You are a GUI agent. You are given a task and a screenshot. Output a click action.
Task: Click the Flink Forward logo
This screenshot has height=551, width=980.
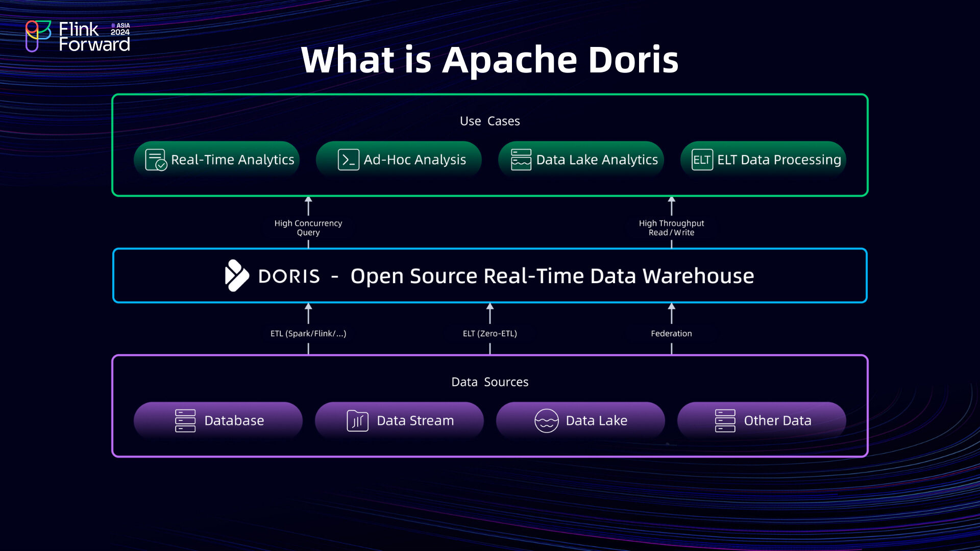point(77,35)
